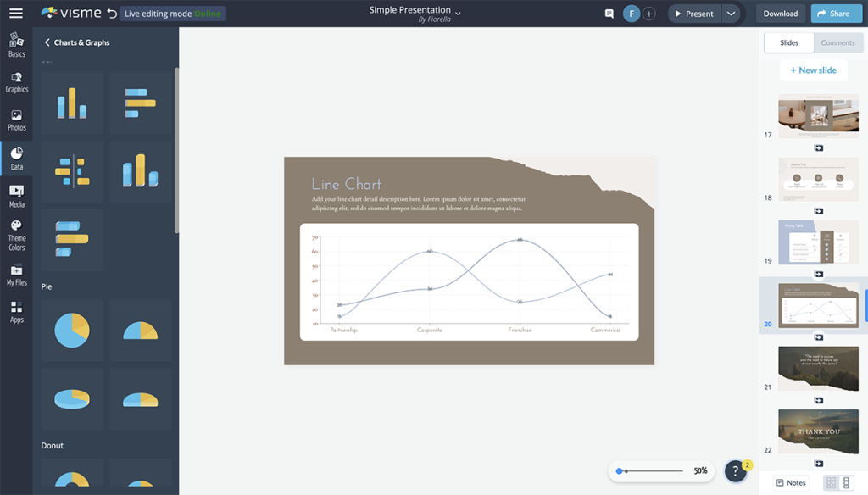
Task: Click the Theme Colors icon
Action: click(16, 232)
